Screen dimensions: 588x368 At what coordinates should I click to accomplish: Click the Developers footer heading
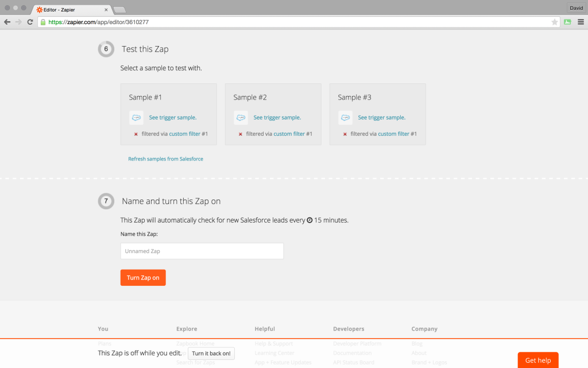tap(349, 329)
